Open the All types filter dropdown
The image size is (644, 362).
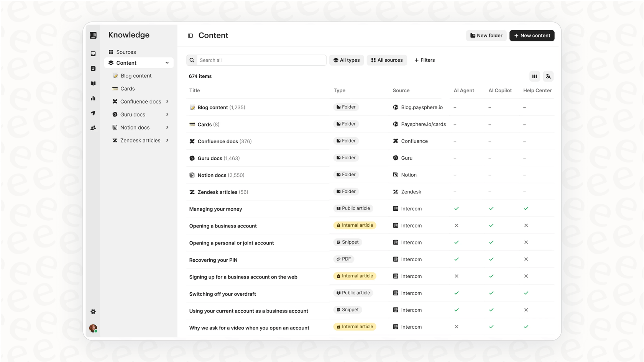(x=347, y=60)
